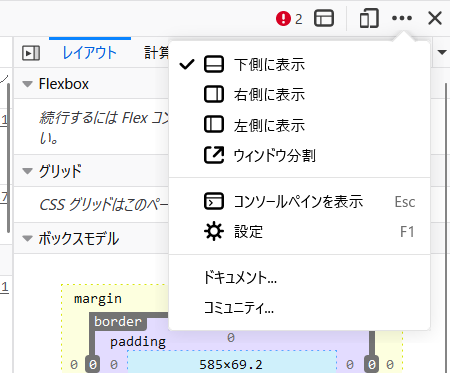Open the iframe picker layout icon
Image resolution: width=450 pixels, height=373 pixels.
point(324,18)
